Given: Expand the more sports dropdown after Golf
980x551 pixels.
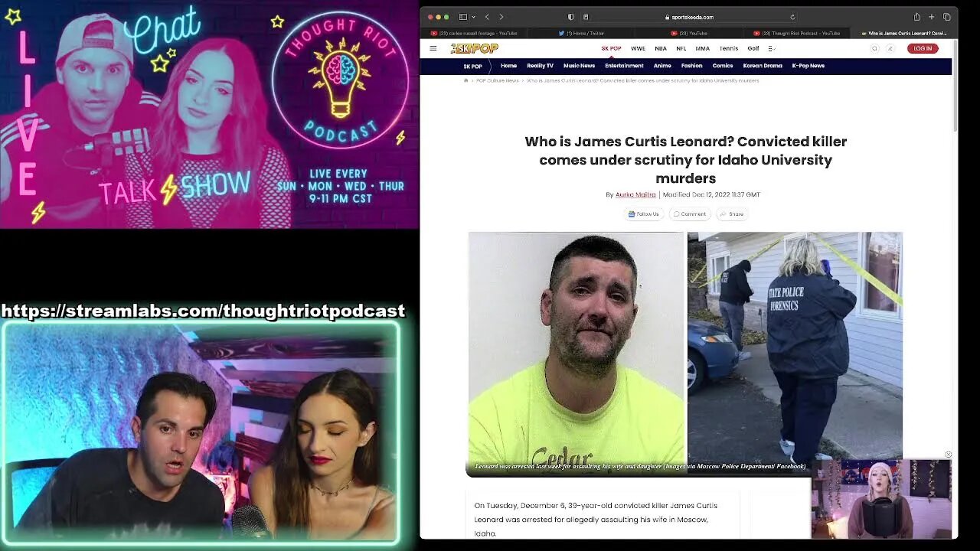Looking at the screenshot, I should (x=772, y=48).
